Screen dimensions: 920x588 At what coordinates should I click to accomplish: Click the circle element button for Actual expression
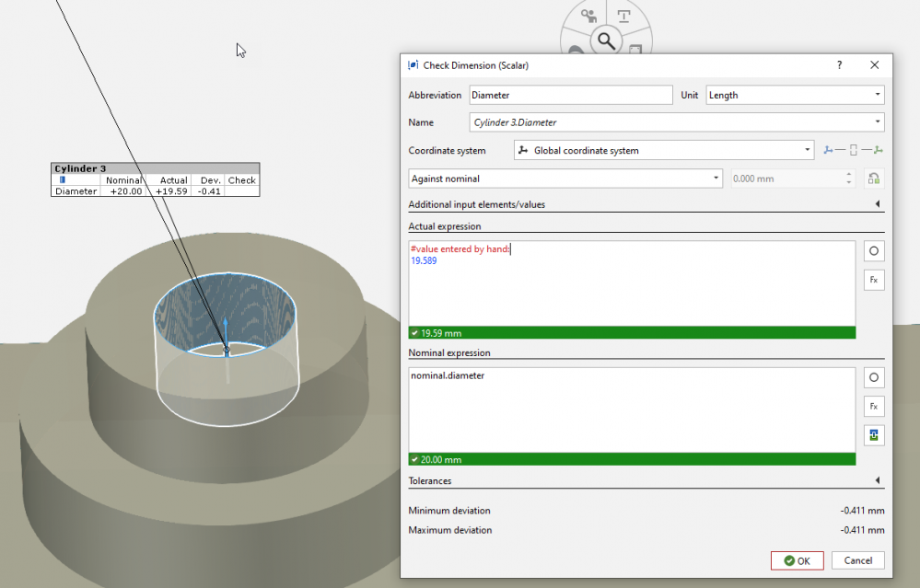(x=874, y=251)
